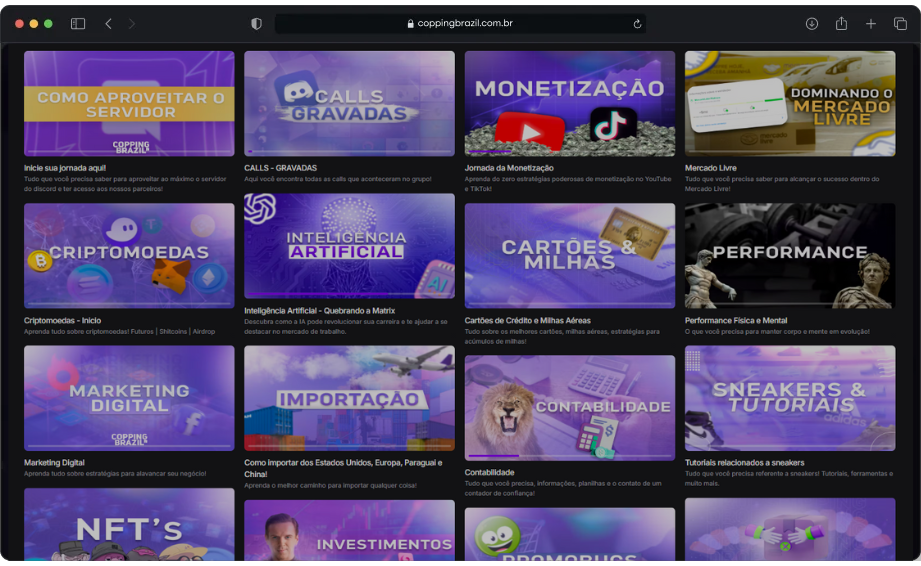The height and width of the screenshot is (566, 921).
Task: Open the Cartões & Milhas thumbnail
Action: click(x=570, y=255)
